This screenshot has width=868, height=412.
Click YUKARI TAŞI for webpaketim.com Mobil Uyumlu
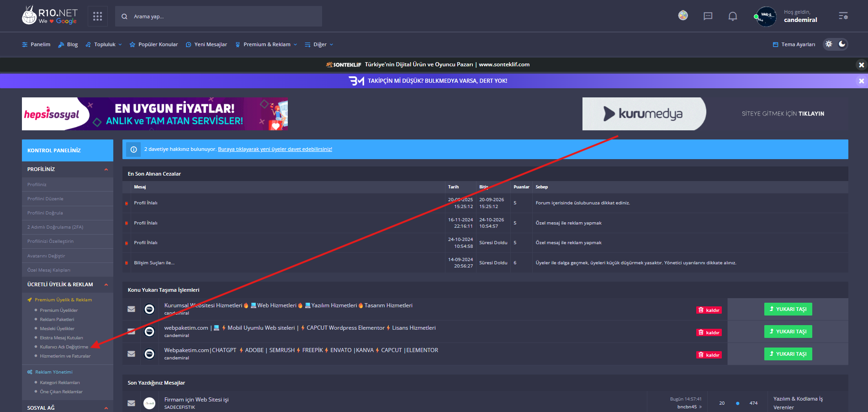(x=788, y=332)
